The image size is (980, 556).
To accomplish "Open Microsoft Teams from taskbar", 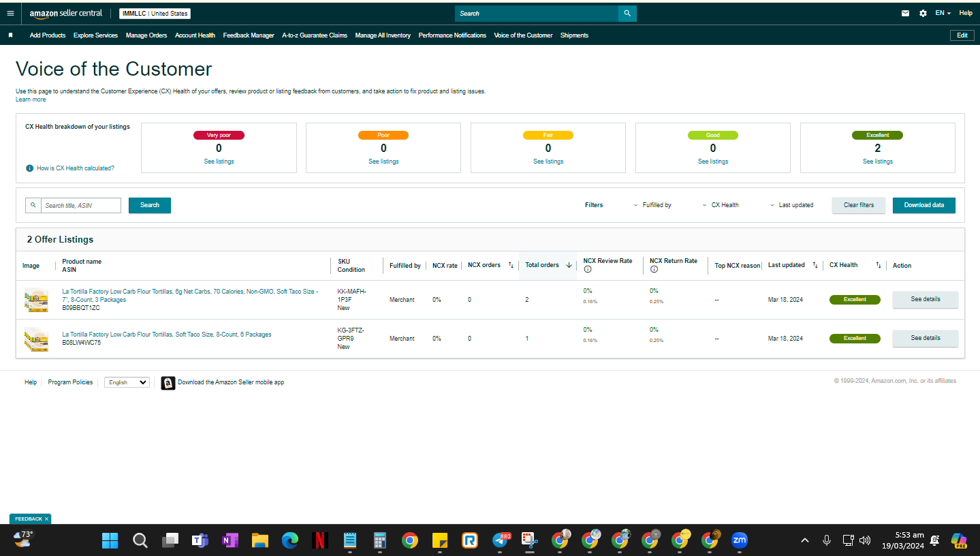I will 200,541.
